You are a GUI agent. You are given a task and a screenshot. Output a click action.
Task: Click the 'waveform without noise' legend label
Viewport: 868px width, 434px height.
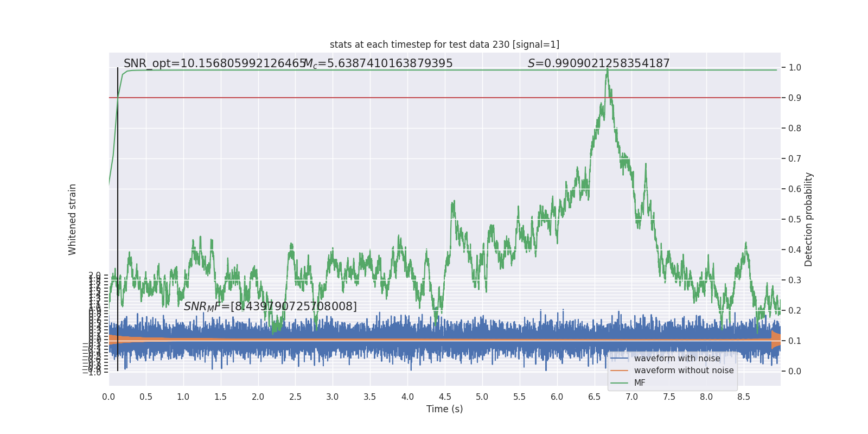[x=684, y=371]
